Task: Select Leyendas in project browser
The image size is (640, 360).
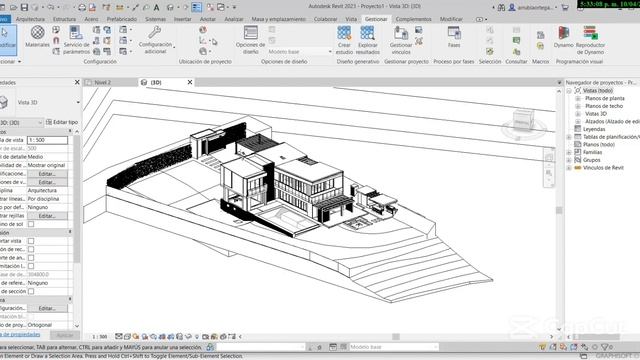Action: (x=594, y=129)
